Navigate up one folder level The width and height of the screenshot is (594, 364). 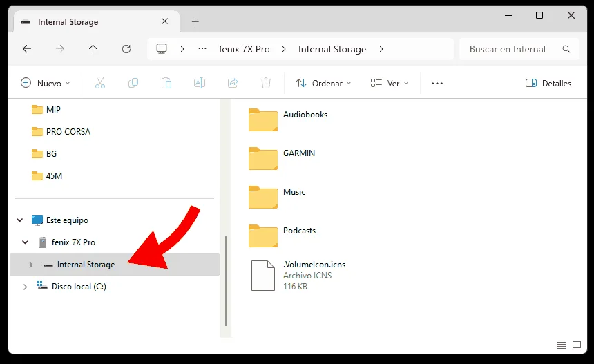click(93, 49)
